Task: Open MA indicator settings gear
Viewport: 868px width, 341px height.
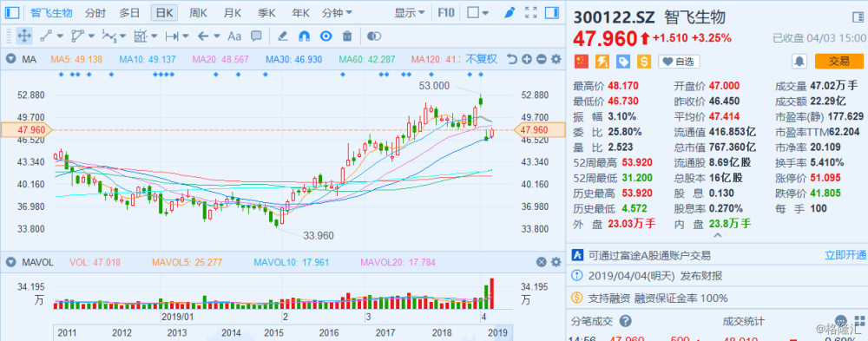Action: (556, 59)
